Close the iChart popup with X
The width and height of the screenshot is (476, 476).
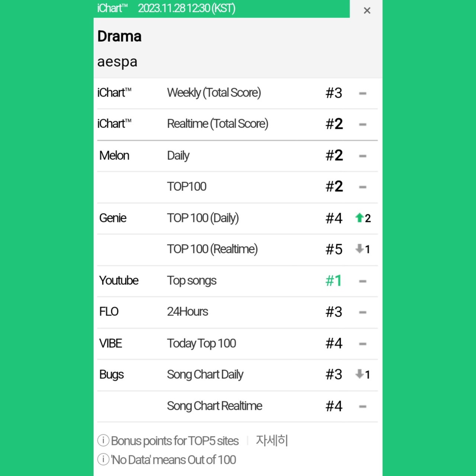click(x=367, y=10)
